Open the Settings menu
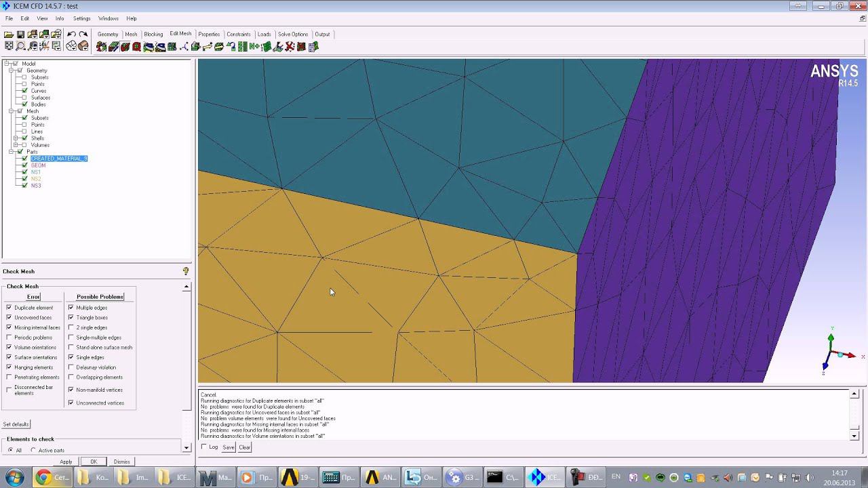The image size is (868, 488). click(x=81, y=18)
